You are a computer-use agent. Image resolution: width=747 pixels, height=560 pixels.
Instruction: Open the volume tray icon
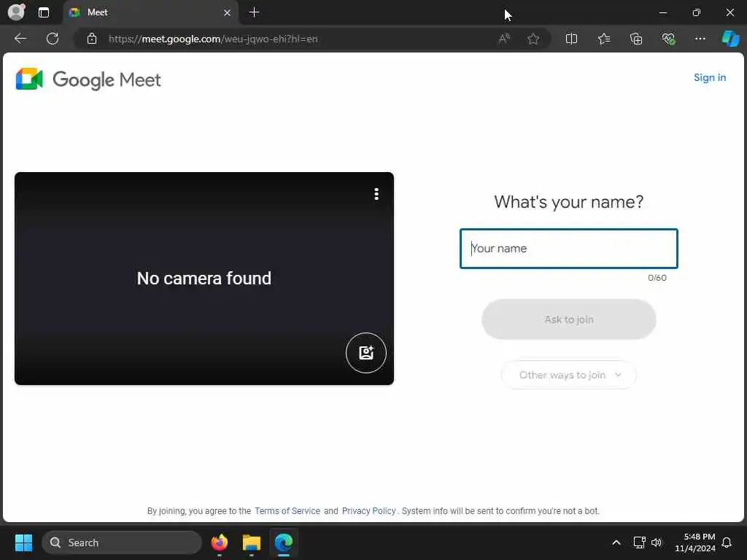(657, 542)
